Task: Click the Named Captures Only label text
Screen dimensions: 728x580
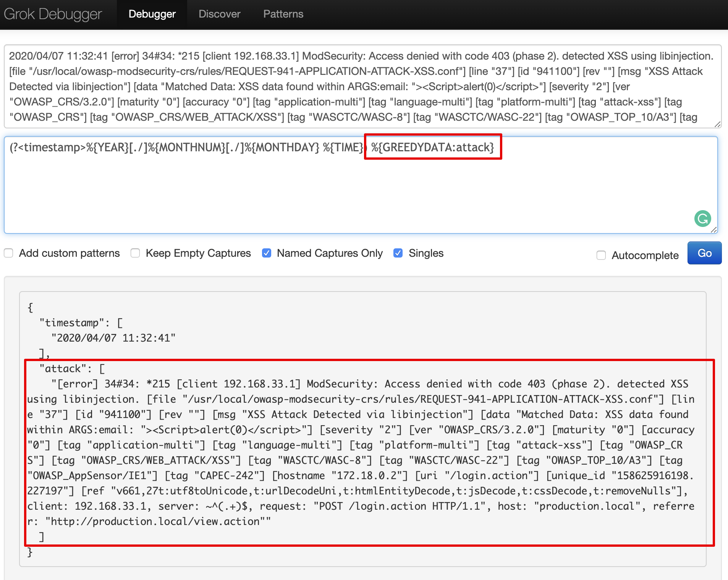Action: coord(329,253)
